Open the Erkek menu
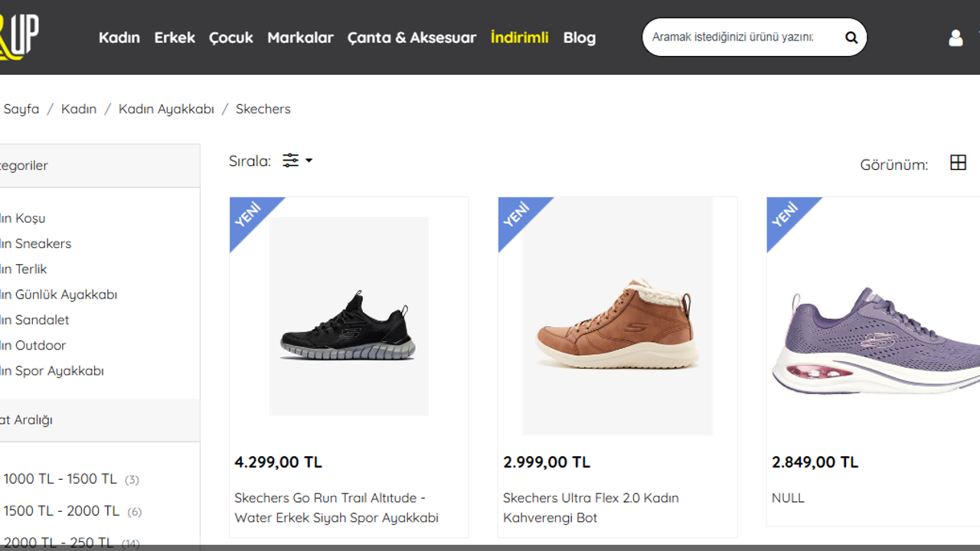The width and height of the screenshot is (980, 551). click(x=175, y=37)
